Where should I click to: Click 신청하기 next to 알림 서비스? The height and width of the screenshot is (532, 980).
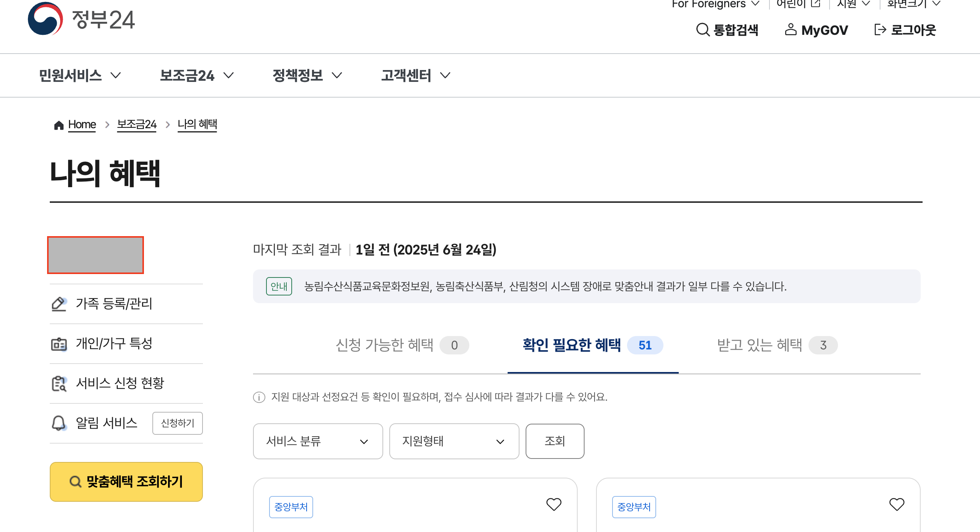click(x=178, y=423)
